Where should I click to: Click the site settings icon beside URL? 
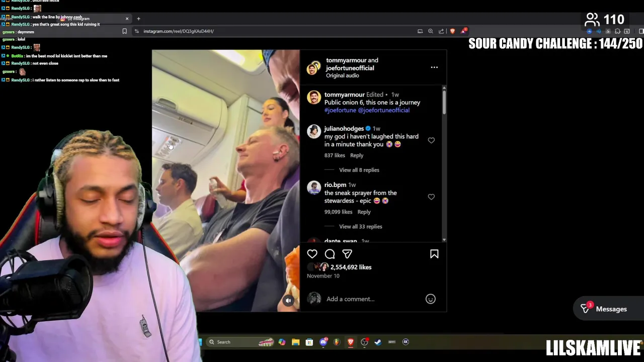point(136,31)
